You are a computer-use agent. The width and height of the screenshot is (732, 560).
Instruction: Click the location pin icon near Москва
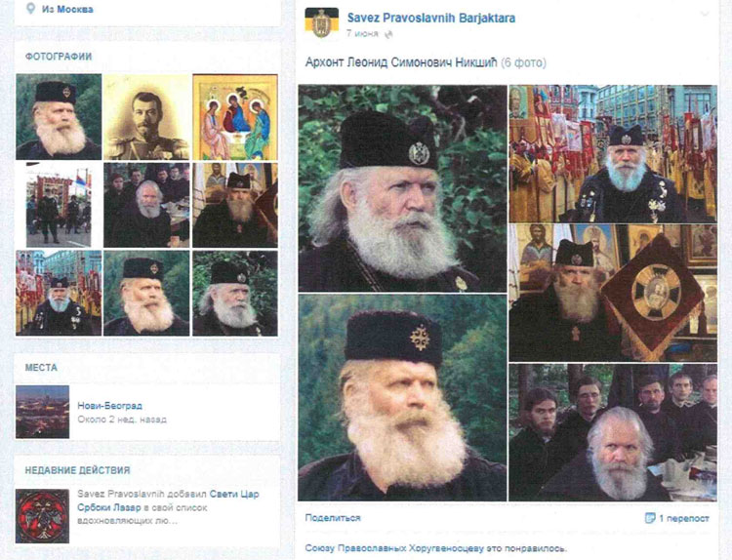(30, 9)
